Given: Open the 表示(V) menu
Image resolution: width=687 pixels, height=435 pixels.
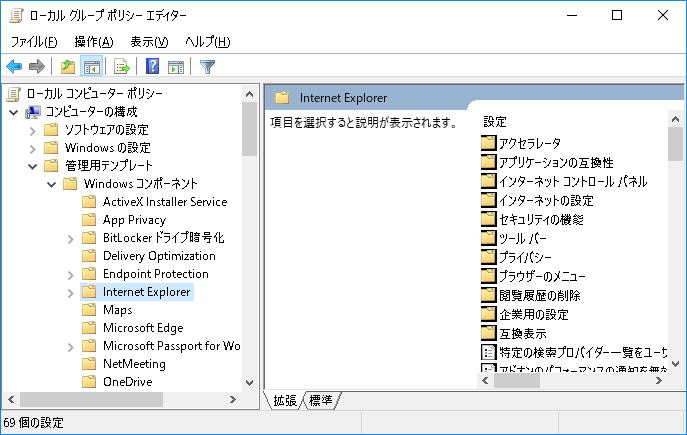Looking at the screenshot, I should pos(149,42).
